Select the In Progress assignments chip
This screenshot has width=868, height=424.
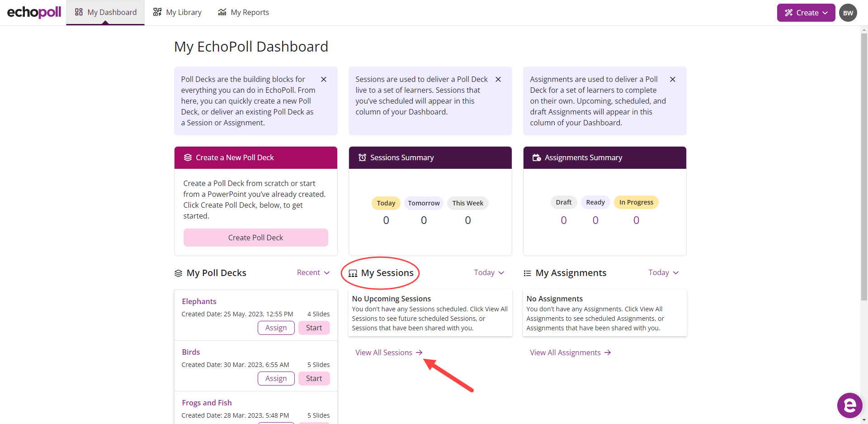636,202
